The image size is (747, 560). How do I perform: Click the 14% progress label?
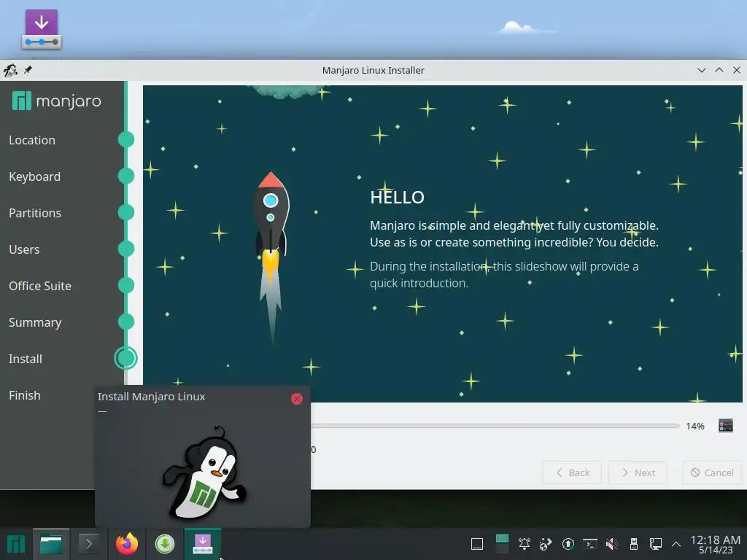(x=695, y=426)
